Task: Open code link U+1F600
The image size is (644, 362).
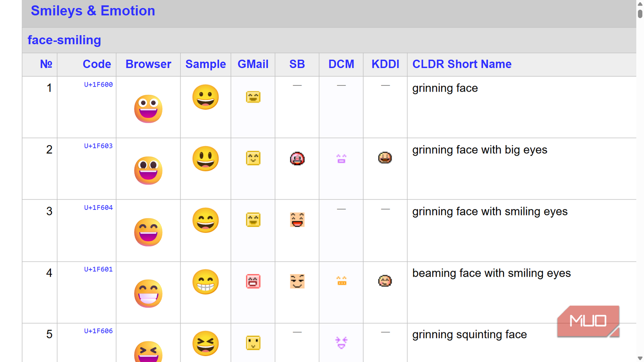Action: pyautogui.click(x=98, y=85)
